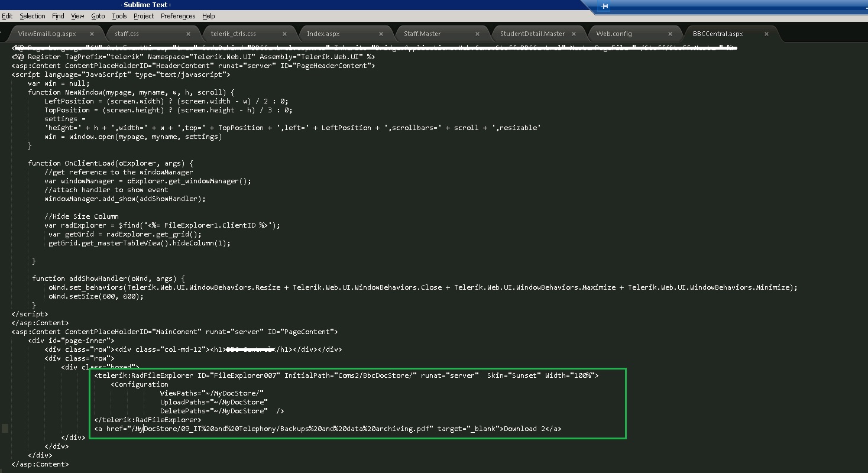The width and height of the screenshot is (868, 473).
Task: Open the Find menu
Action: 58,16
